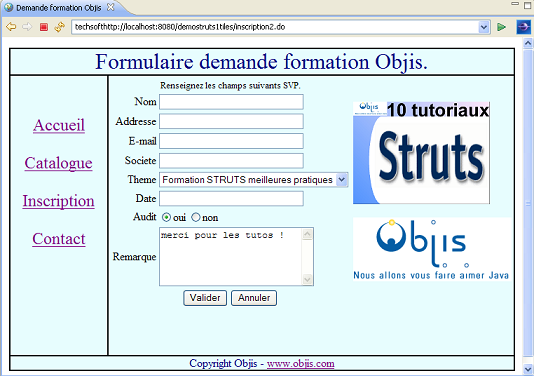Select the oui radio button
The image size is (534, 376).
pos(166,217)
